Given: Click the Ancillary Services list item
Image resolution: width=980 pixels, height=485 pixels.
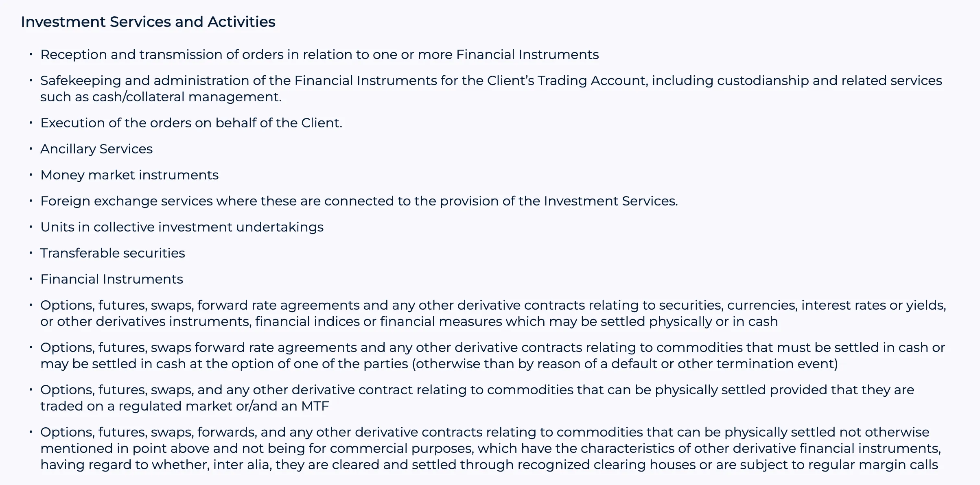Looking at the screenshot, I should tap(96, 149).
